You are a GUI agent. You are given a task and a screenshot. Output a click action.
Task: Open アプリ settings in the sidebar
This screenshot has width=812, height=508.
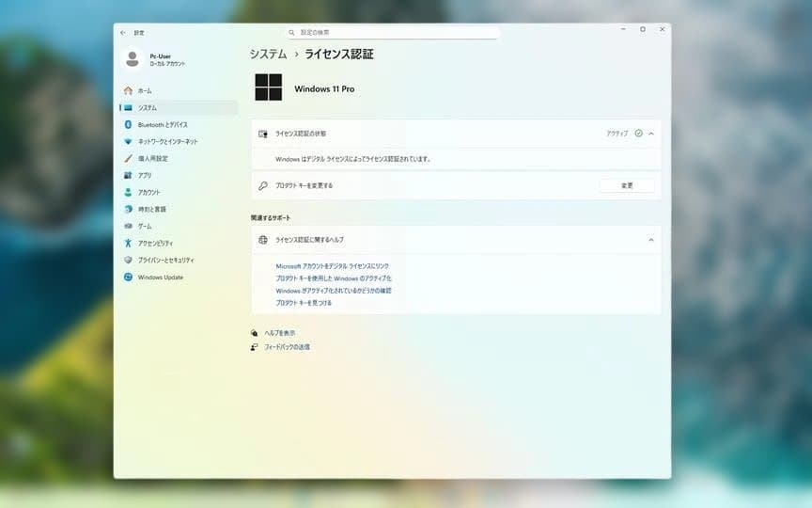(x=144, y=175)
